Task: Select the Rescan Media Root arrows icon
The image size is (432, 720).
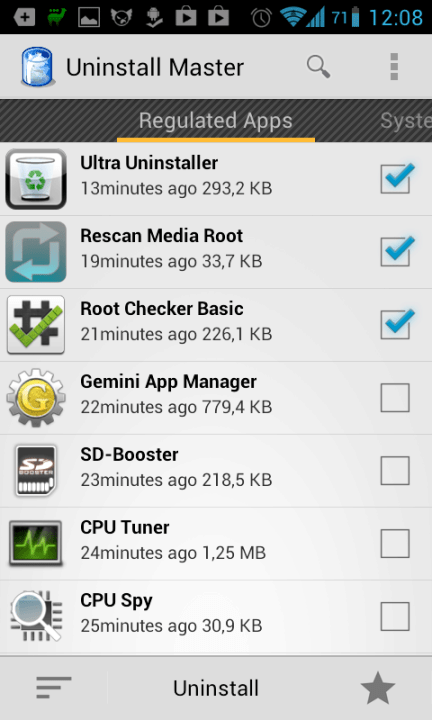Action: click(x=36, y=252)
